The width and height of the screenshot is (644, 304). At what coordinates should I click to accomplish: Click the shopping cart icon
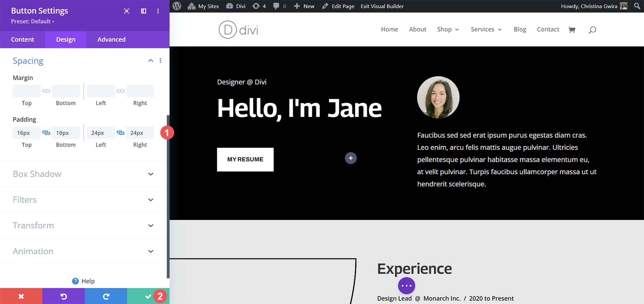(572, 30)
